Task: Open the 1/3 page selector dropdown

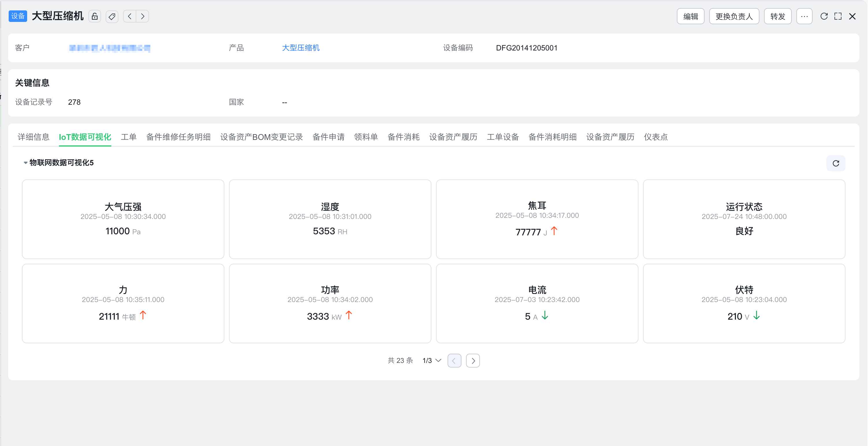Action: [x=432, y=361]
